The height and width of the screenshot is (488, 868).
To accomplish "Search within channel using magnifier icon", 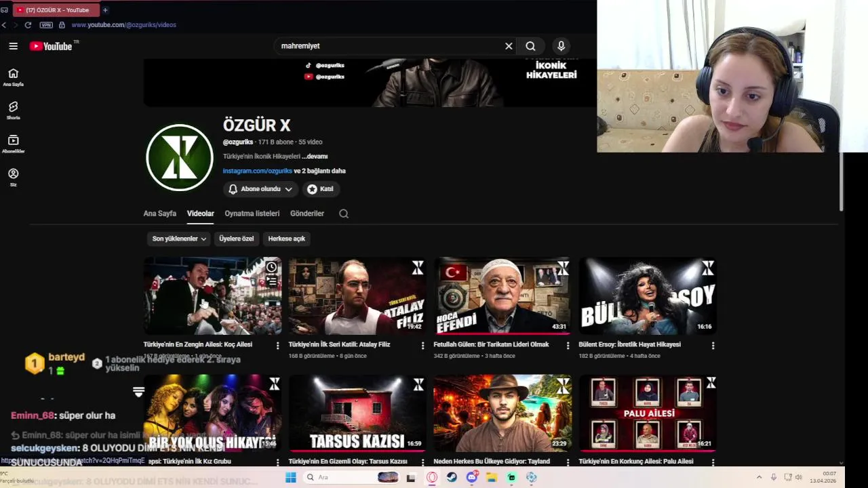I will [344, 213].
